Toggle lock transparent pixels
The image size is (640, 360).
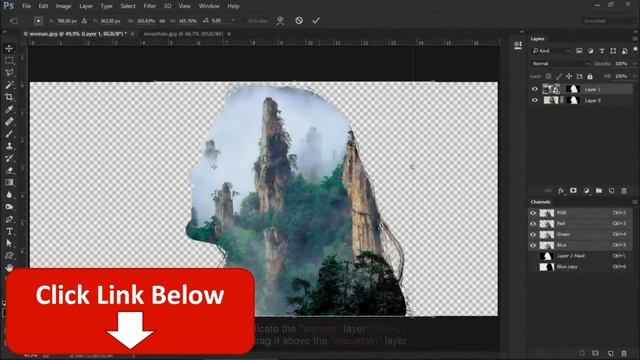point(549,76)
